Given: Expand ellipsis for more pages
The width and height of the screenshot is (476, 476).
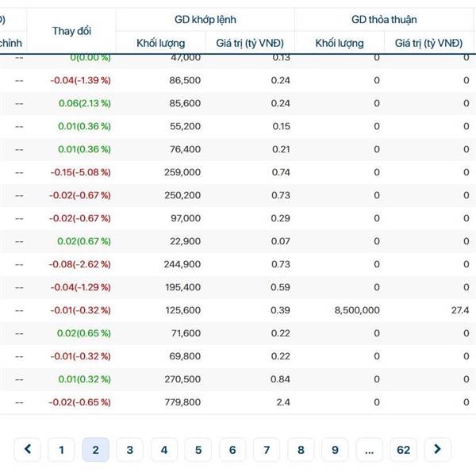Looking at the screenshot, I should (369, 450).
